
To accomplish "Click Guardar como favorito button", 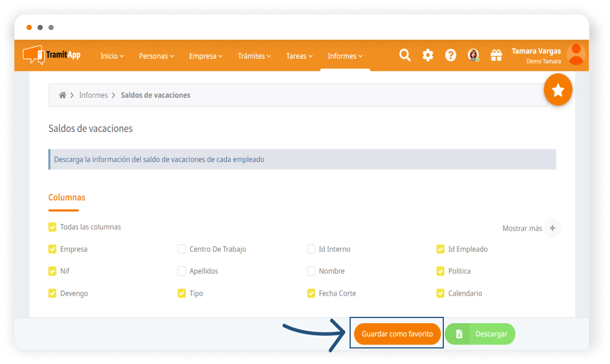I will (x=397, y=334).
